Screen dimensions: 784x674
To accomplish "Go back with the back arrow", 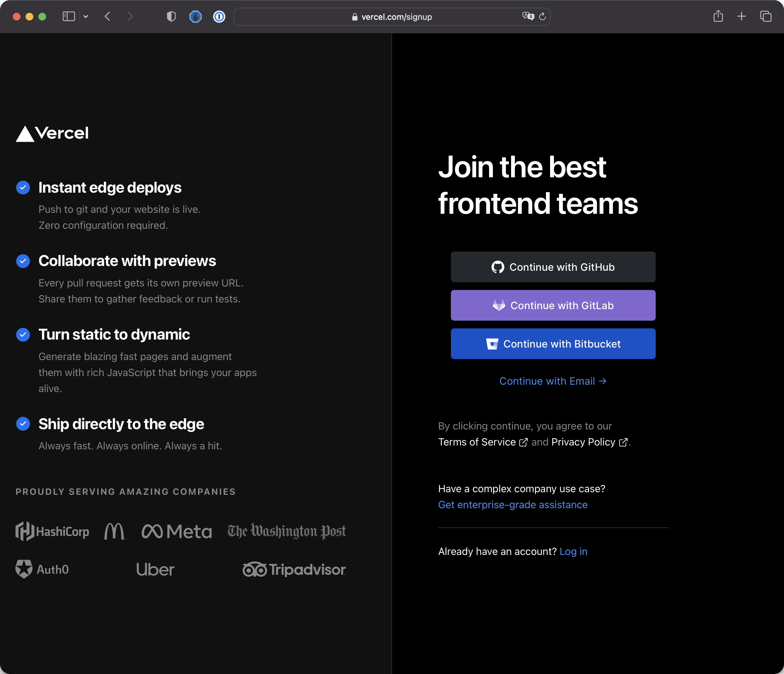I will (108, 17).
